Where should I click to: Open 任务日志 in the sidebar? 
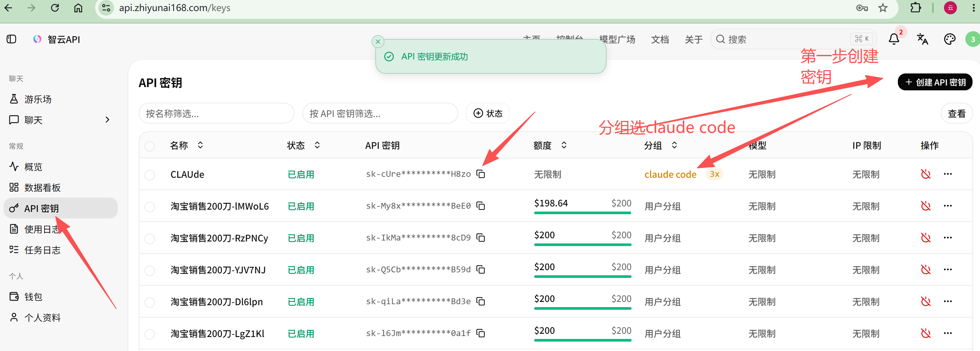(61, 250)
